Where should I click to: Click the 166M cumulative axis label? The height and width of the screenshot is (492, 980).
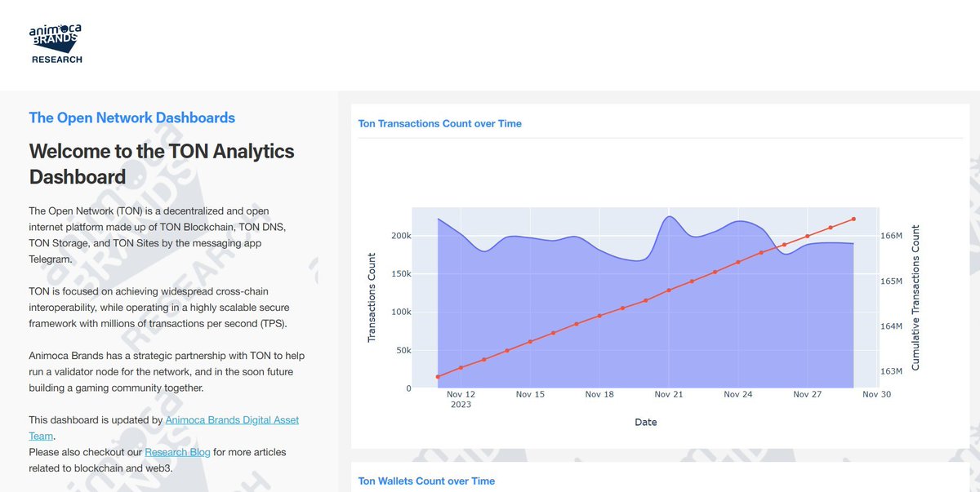pos(890,236)
